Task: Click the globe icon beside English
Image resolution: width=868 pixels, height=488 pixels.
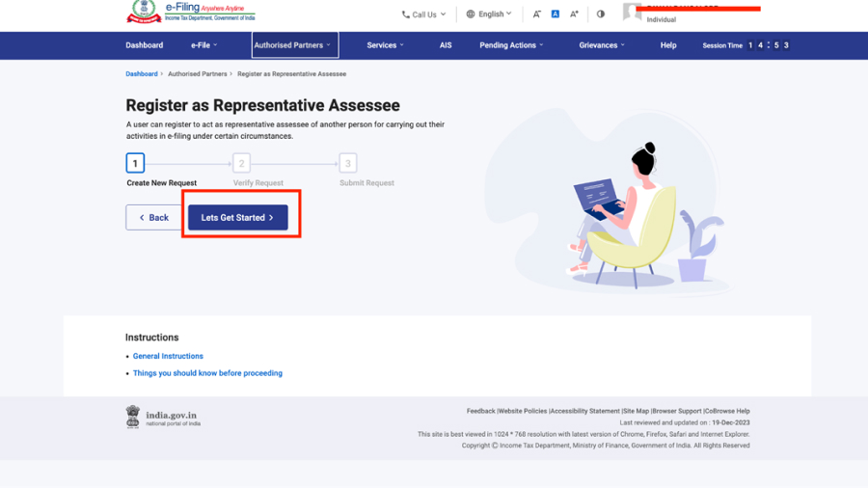Action: tap(471, 14)
